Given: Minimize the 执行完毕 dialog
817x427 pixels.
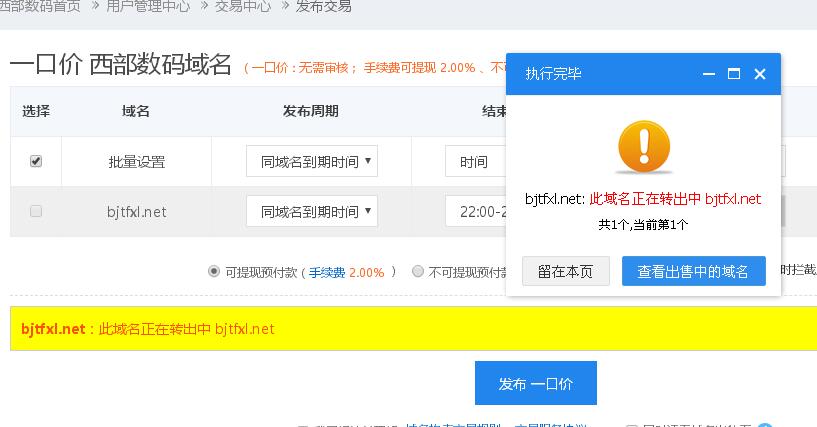Looking at the screenshot, I should pos(709,74).
